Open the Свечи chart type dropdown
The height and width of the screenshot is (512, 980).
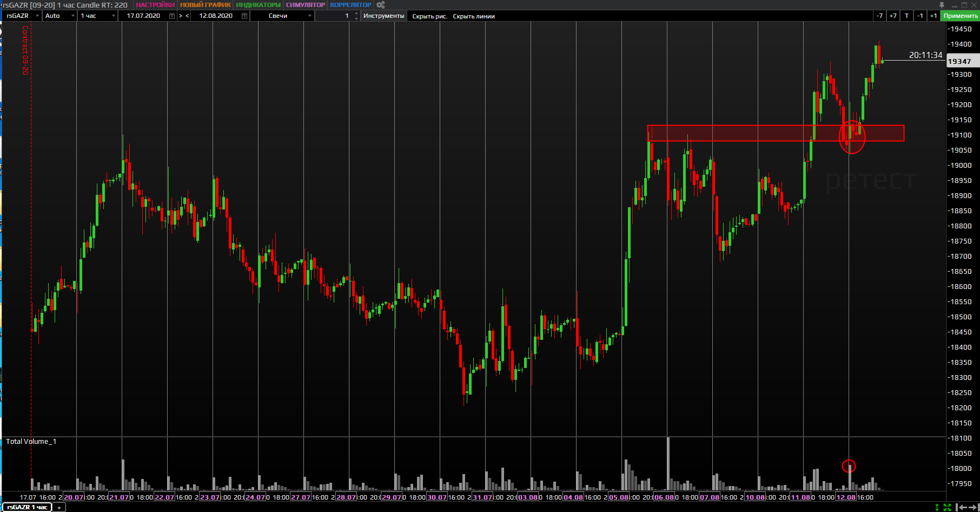coord(282,16)
